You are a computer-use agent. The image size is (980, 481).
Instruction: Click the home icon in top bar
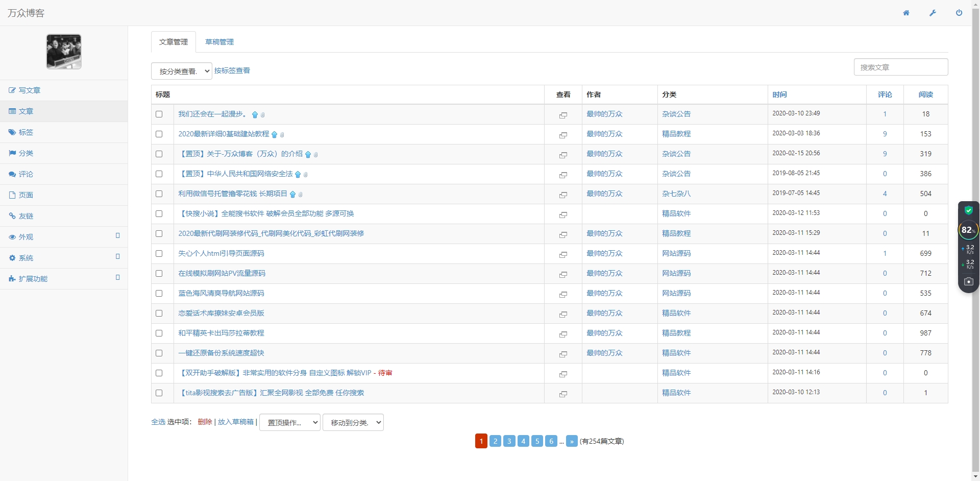[x=906, y=13]
